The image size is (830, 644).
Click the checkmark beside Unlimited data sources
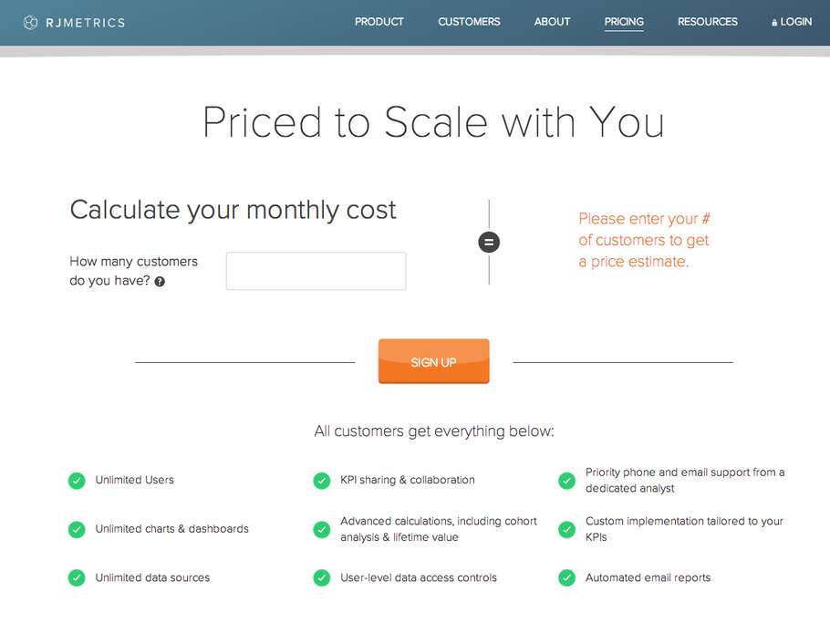pos(77,577)
